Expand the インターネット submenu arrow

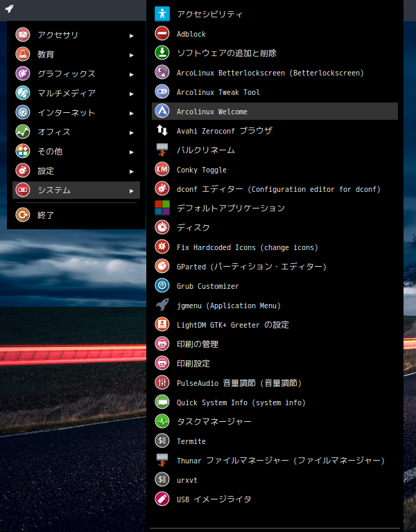point(132,114)
